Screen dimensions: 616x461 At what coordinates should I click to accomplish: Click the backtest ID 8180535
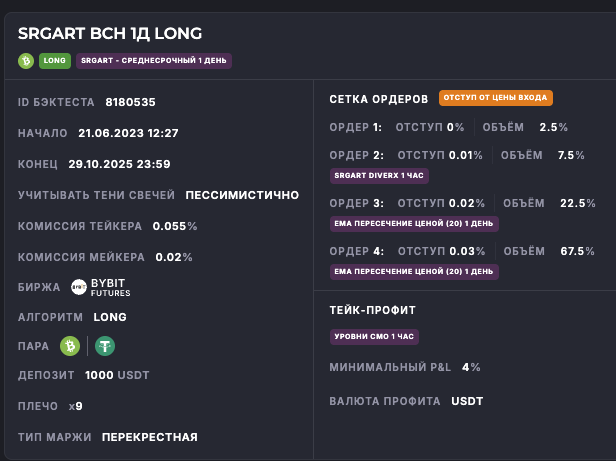(x=129, y=102)
